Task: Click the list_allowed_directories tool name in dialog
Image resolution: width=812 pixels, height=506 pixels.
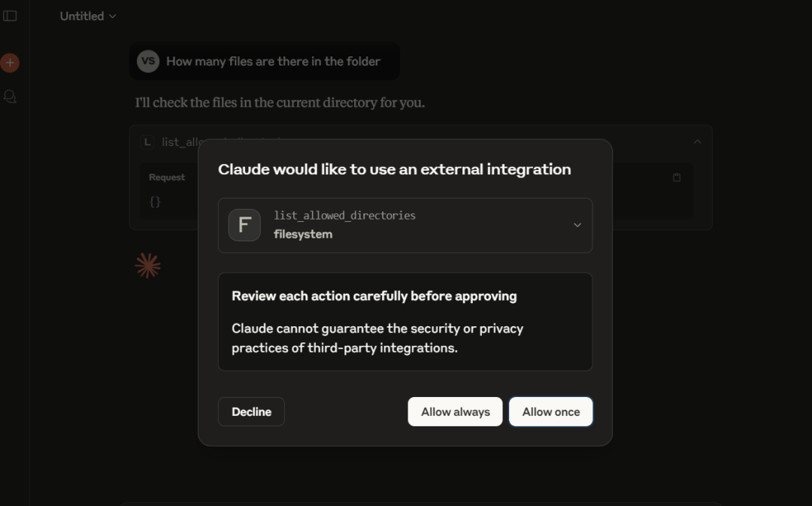Action: [344, 216]
